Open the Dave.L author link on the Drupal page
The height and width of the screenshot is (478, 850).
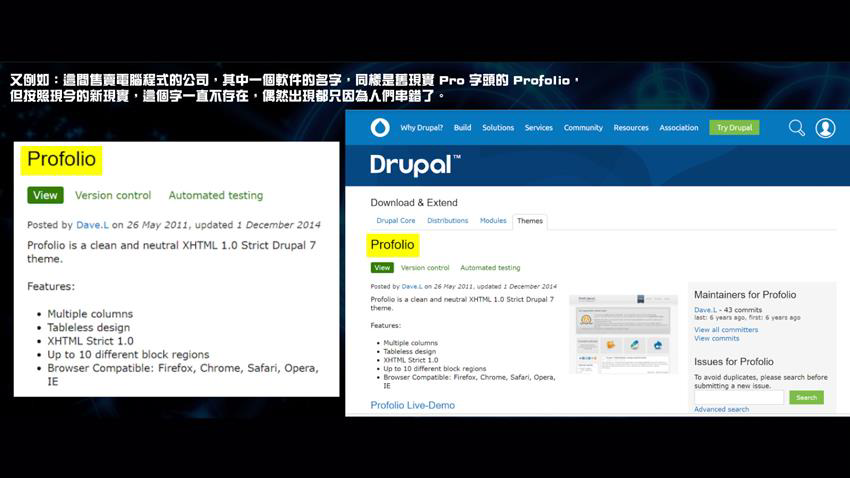pos(411,286)
